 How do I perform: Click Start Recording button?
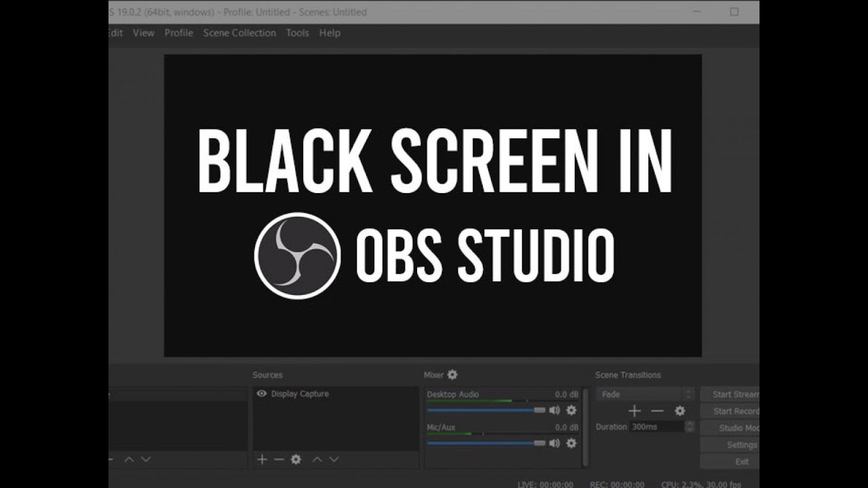point(730,411)
